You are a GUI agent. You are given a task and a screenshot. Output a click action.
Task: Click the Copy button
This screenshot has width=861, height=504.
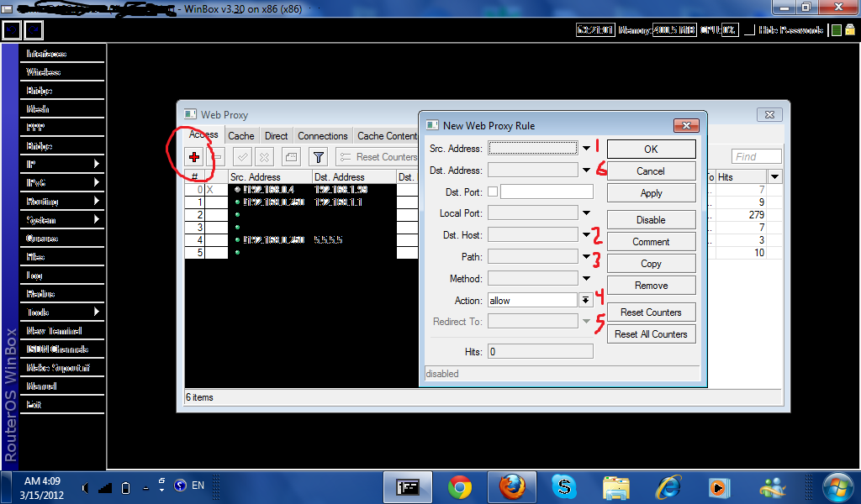(x=652, y=264)
